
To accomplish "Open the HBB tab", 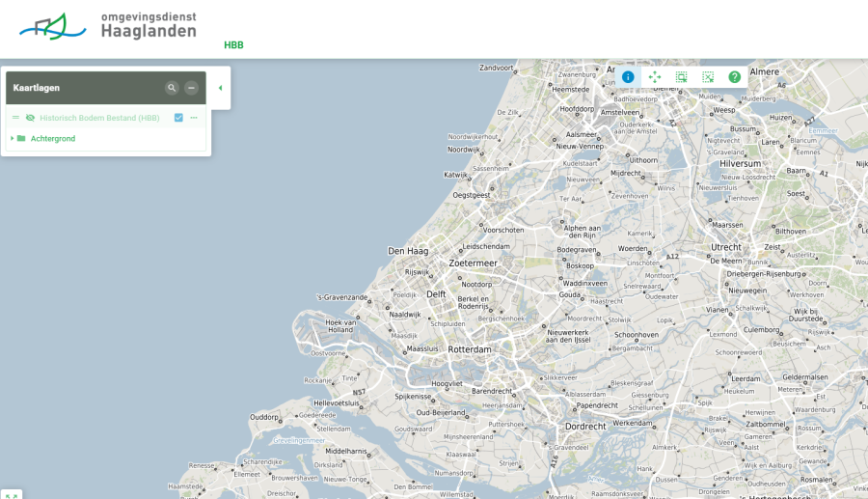I will (233, 45).
